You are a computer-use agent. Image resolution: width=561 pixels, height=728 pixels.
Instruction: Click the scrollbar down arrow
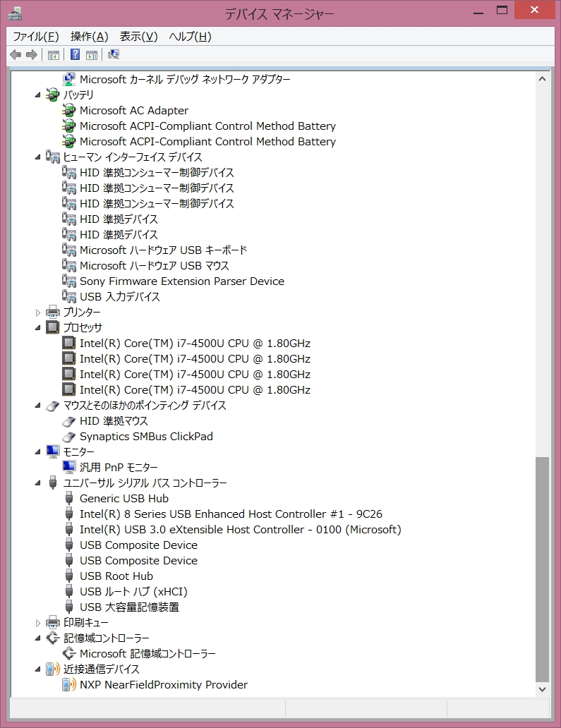542,689
